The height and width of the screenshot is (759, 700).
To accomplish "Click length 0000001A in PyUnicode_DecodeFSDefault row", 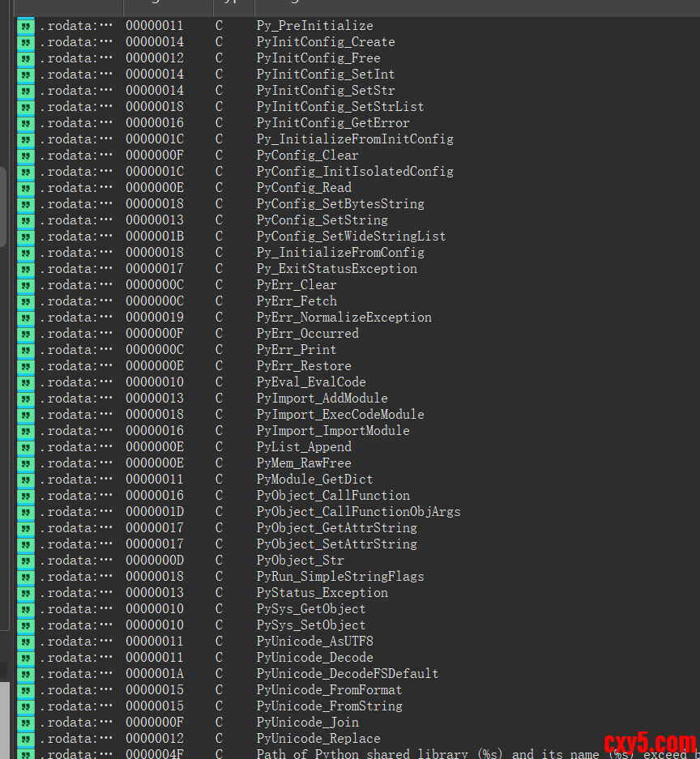I will [x=155, y=674].
